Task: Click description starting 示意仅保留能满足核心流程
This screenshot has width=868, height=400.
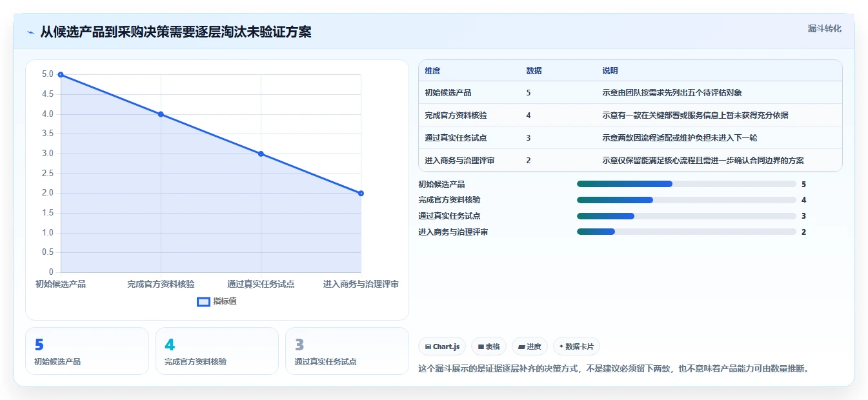Action: [703, 161]
